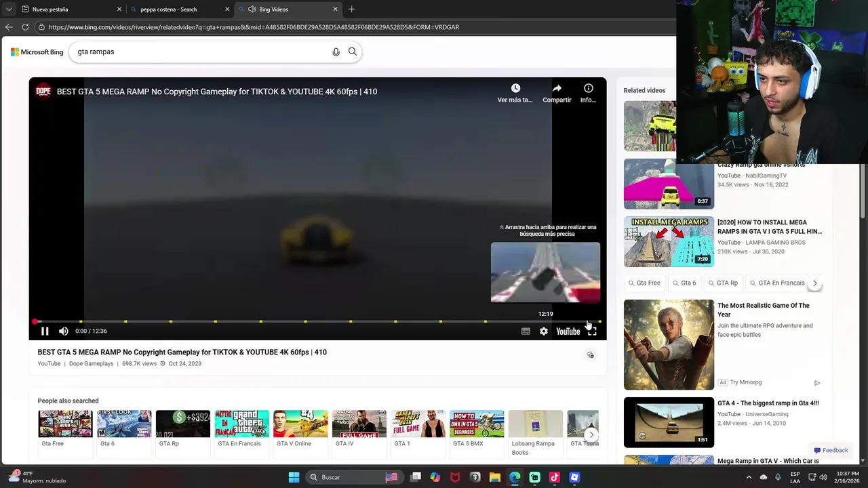Seek on the video progress bar
The image size is (868, 488).
point(317,321)
